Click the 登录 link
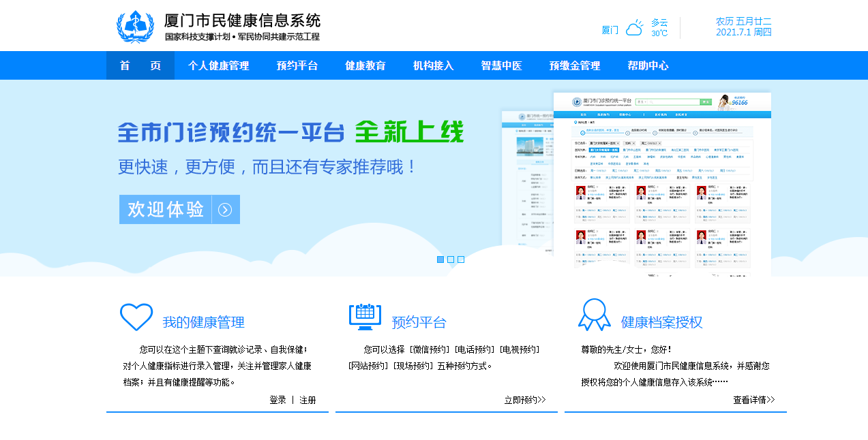 pyautogui.click(x=278, y=400)
